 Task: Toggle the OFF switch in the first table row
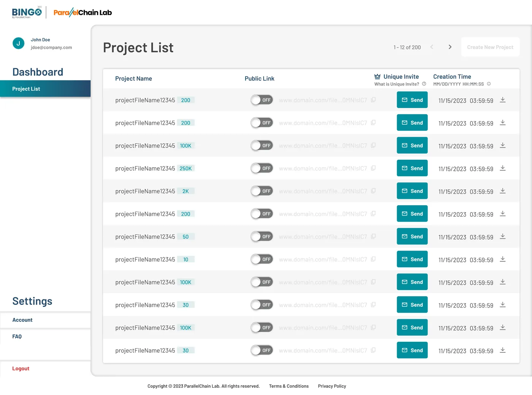point(262,100)
